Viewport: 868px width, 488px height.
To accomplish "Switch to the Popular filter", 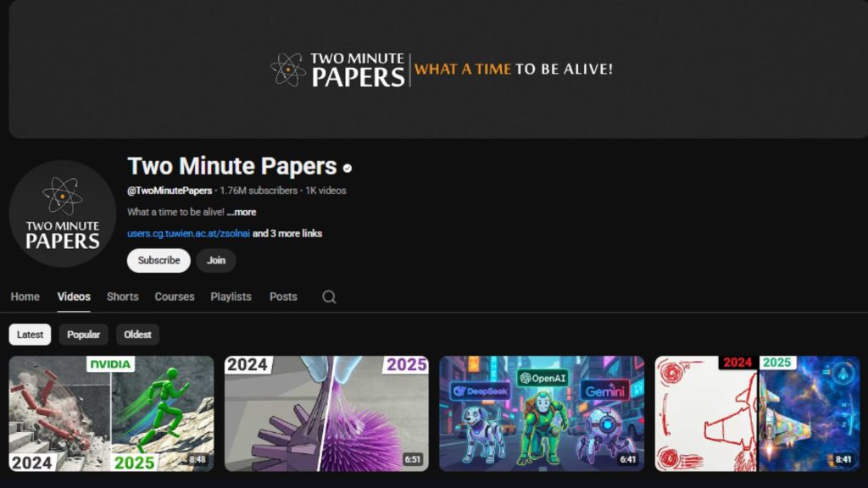I will [x=83, y=335].
